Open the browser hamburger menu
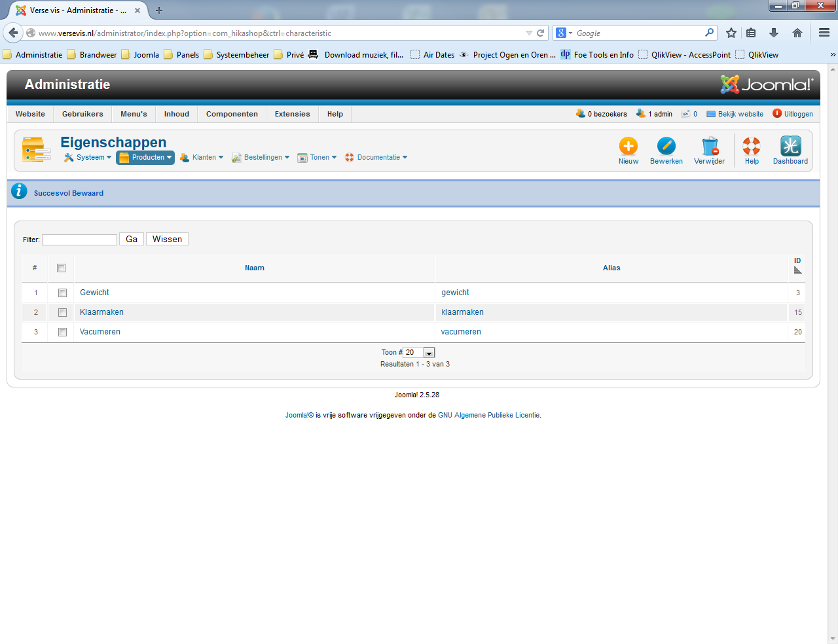838x644 pixels. pyautogui.click(x=824, y=33)
